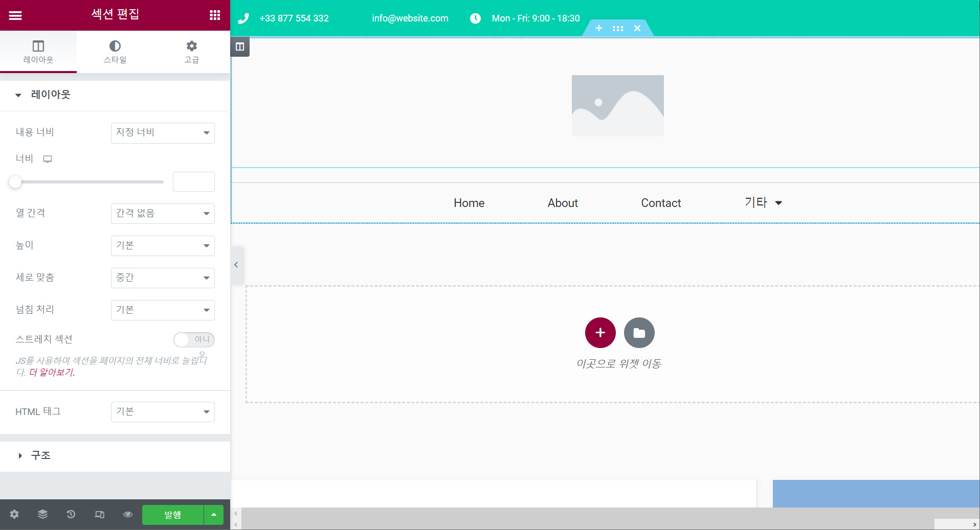Click the 이곳으로 위젯 이동 text
The image size is (980, 530).
tap(619, 363)
